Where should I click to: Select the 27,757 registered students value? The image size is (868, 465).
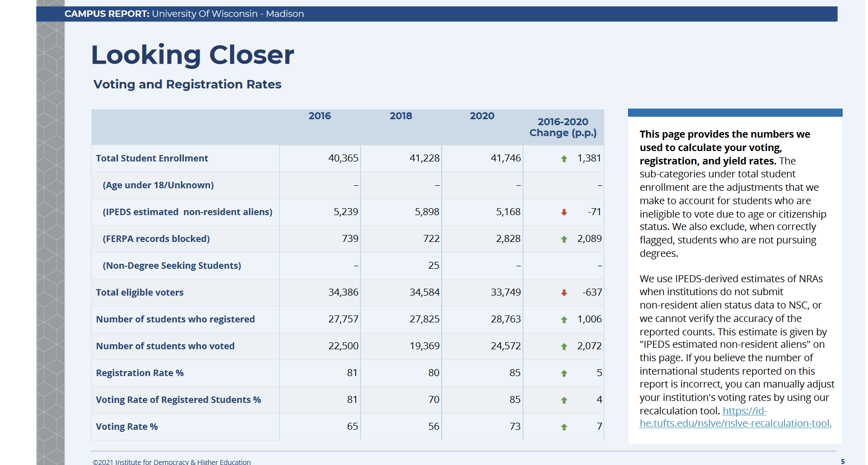tap(343, 319)
